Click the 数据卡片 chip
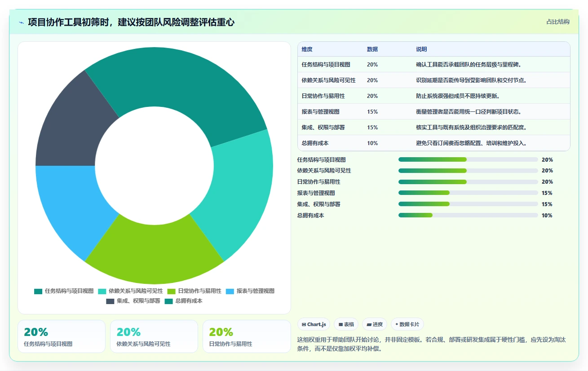588x371 pixels. coord(407,324)
